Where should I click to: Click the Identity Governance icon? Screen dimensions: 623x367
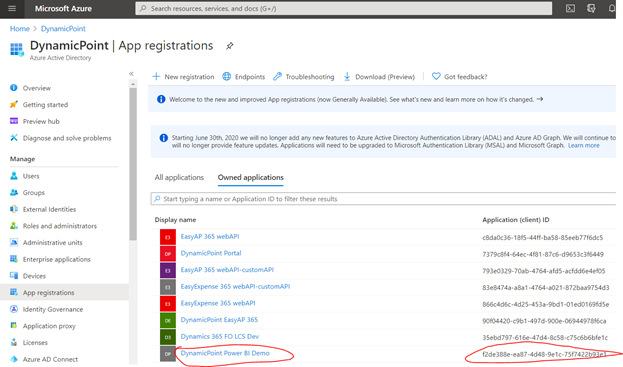[x=14, y=309]
